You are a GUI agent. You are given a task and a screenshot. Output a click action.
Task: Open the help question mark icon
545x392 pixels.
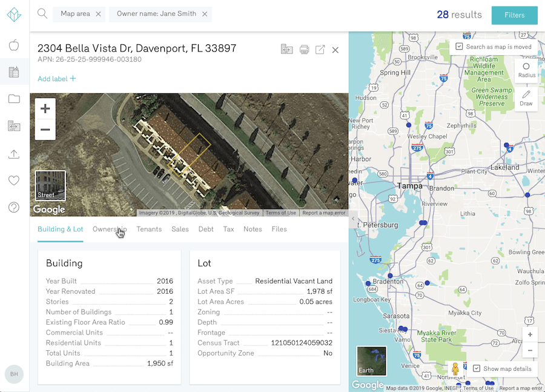click(14, 207)
